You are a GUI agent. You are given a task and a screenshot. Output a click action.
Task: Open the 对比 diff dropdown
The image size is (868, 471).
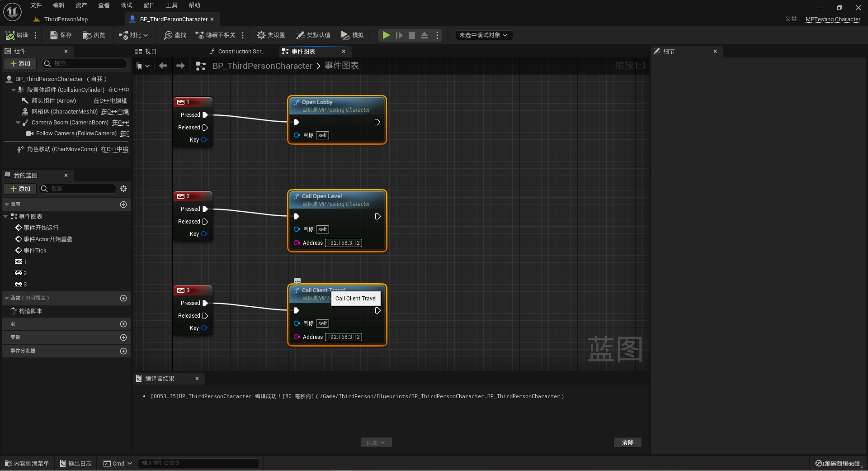[x=133, y=35]
